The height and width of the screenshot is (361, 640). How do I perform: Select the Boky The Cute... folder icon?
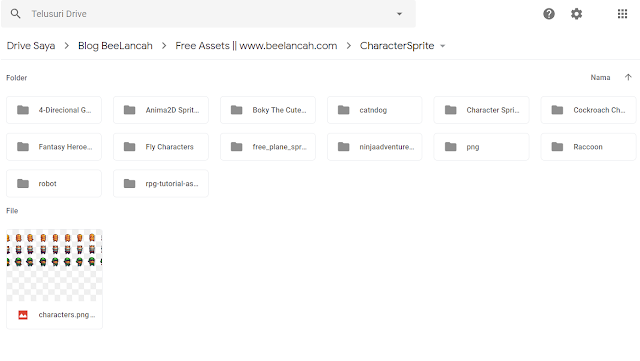237,110
